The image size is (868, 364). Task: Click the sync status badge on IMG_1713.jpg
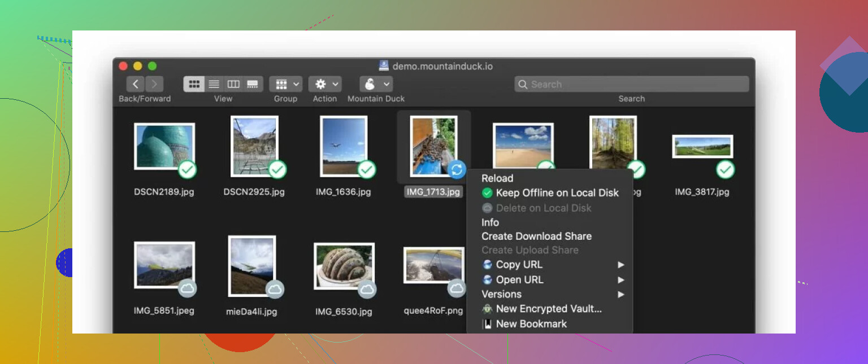pos(457,169)
